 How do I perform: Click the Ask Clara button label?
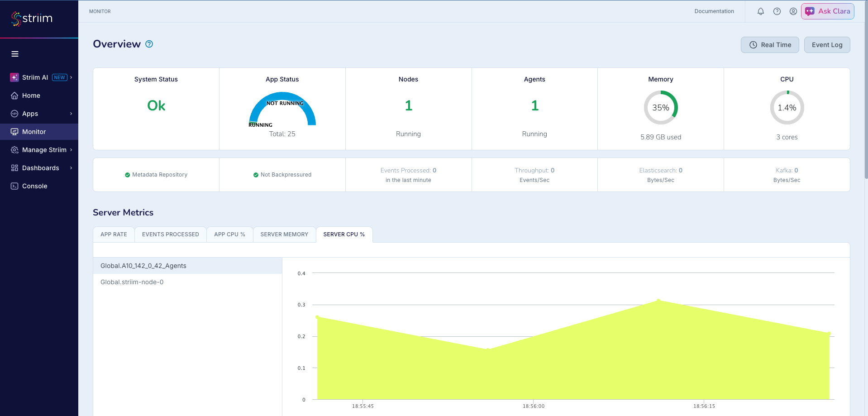point(834,11)
